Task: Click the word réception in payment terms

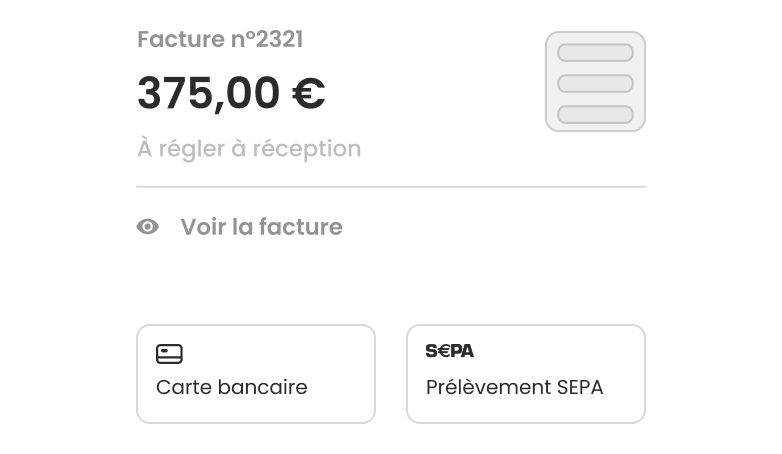Action: tap(307, 149)
